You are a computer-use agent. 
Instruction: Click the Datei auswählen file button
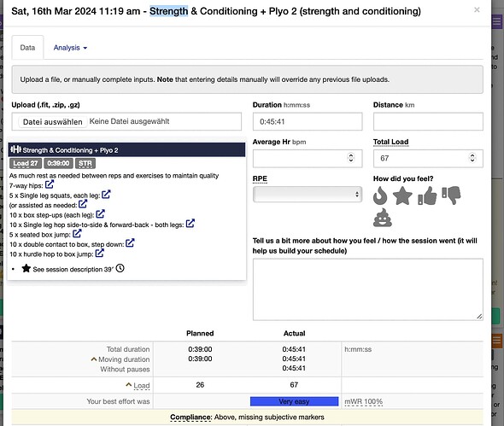pyautogui.click(x=53, y=122)
